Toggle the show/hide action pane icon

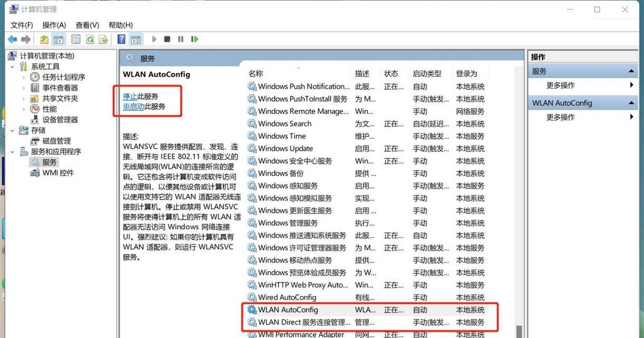point(136,39)
